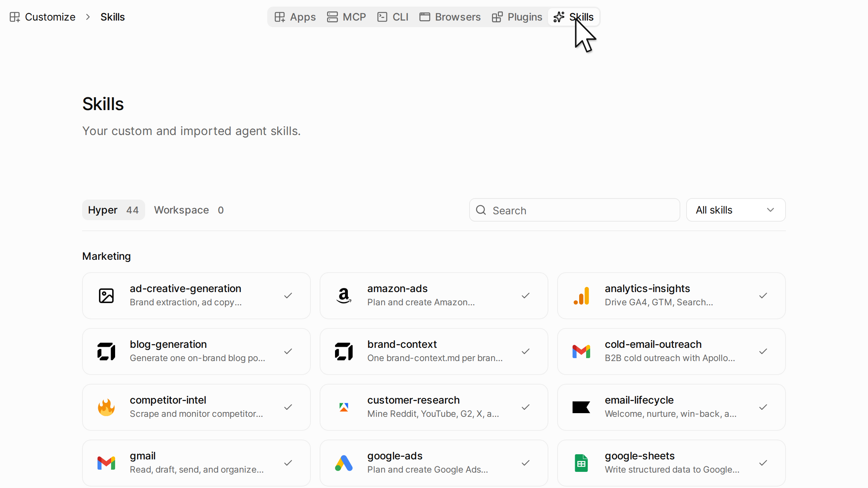868x488 pixels.
Task: Click the Gmail icon on the gmail card
Action: [x=106, y=463]
